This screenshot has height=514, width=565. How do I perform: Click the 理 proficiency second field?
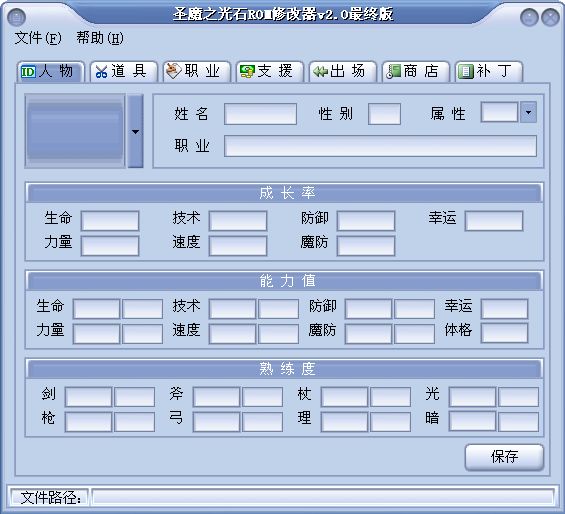coord(390,422)
